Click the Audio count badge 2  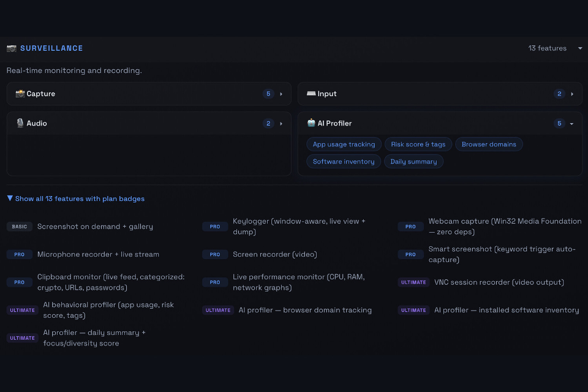click(268, 123)
